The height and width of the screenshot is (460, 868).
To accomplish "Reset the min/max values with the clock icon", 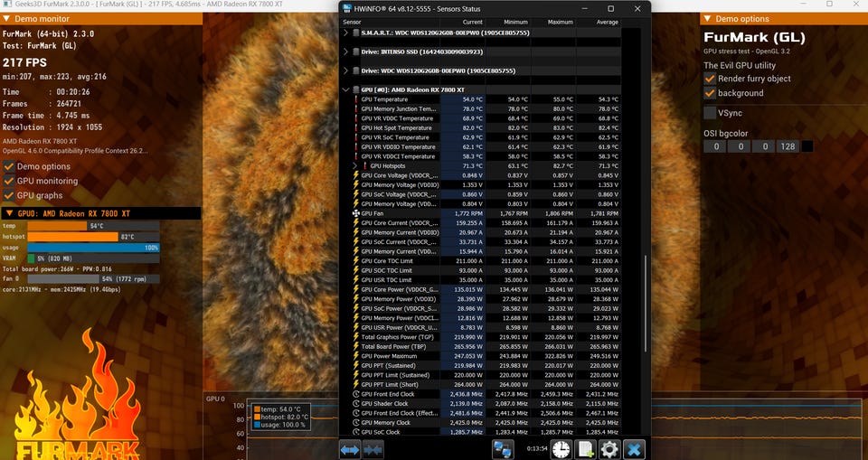I will tap(561, 449).
